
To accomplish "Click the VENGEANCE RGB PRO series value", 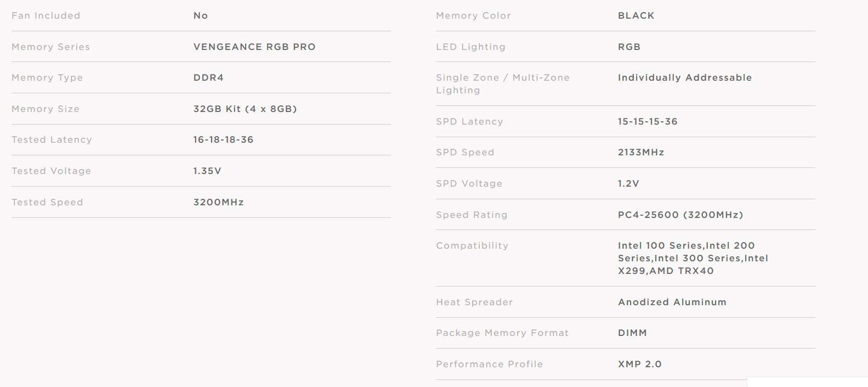I will 254,47.
